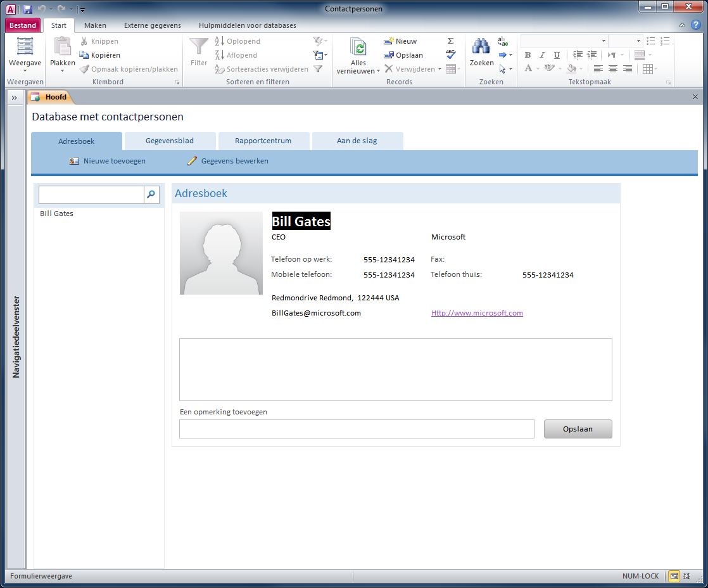Expand the Navigatiedeelvenster with the chevron
Image resolution: width=708 pixels, height=588 pixels.
(15, 98)
